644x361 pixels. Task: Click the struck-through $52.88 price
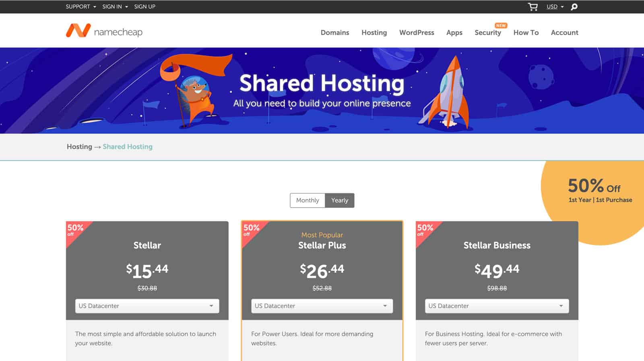click(x=322, y=288)
